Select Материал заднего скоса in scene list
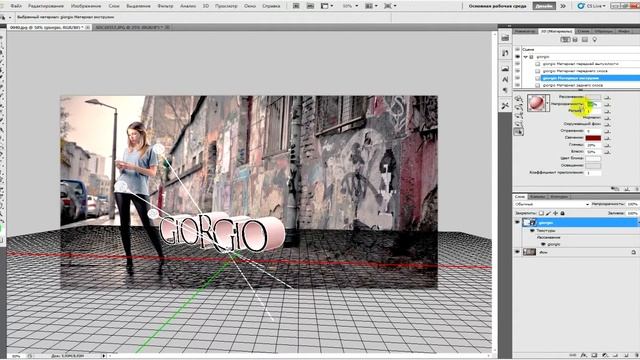640x360 pixels. [573, 85]
